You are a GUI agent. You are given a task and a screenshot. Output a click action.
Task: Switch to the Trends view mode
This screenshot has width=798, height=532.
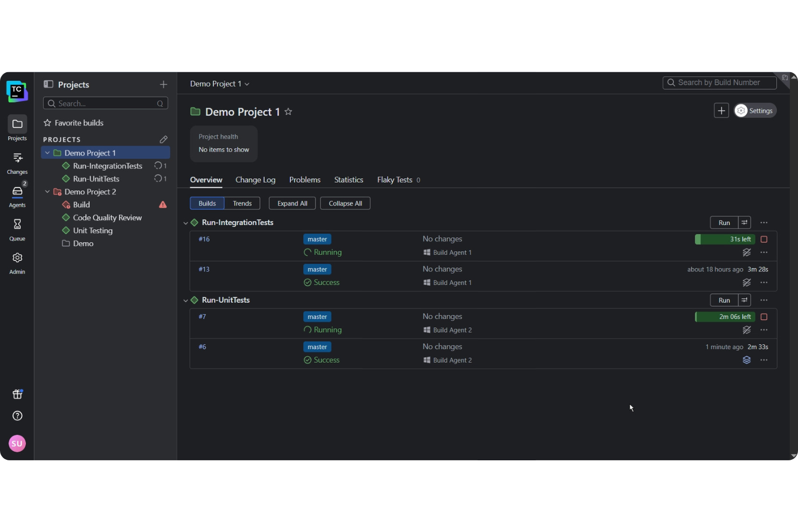(x=242, y=203)
